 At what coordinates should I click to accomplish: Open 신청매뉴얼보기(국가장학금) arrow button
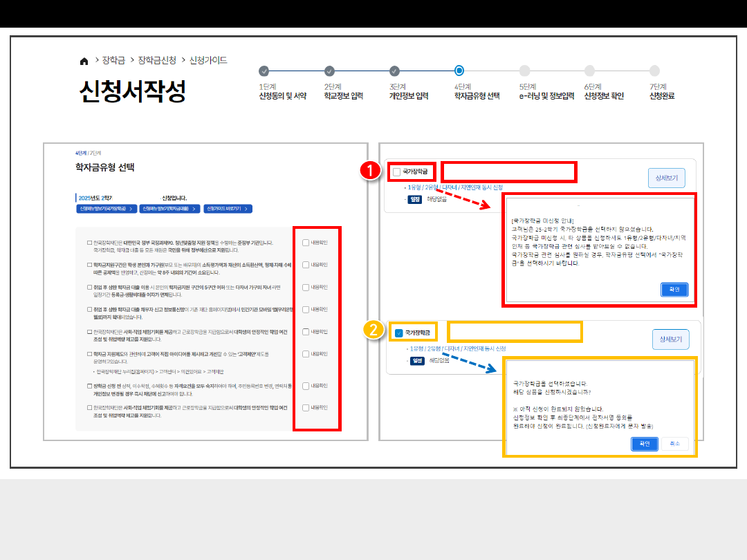point(106,208)
